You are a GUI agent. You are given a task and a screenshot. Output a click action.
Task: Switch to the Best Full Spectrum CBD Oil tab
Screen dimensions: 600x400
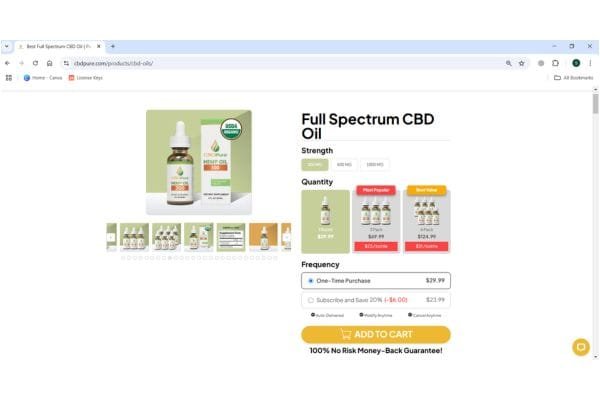tap(59, 46)
